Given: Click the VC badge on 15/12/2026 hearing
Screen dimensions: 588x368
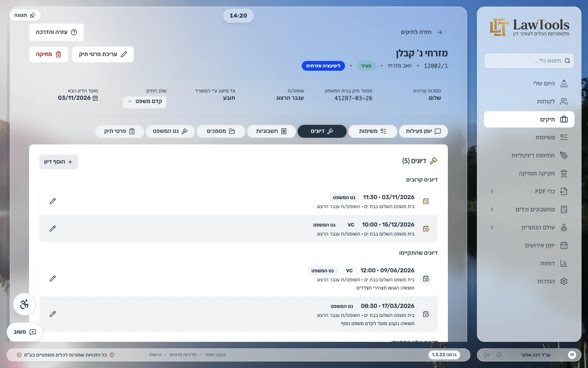Looking at the screenshot, I should point(351,225).
